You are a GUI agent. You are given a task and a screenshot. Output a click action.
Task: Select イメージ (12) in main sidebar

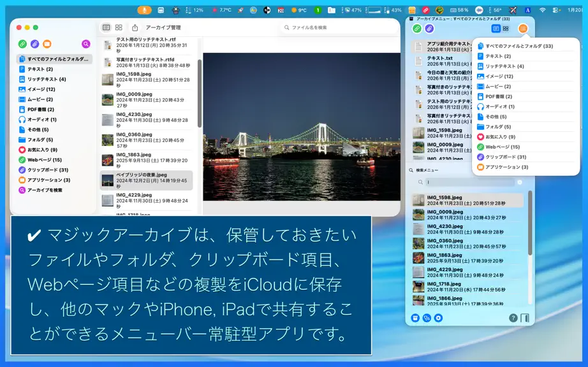[54, 89]
